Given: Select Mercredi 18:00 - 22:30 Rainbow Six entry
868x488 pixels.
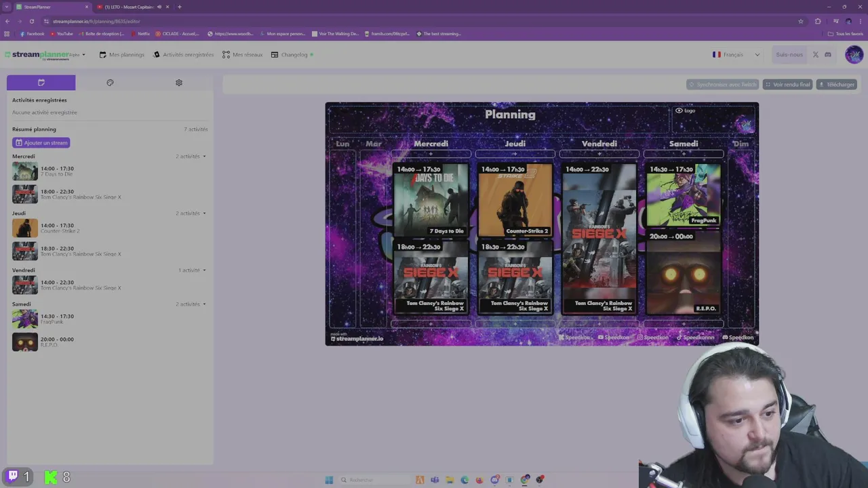Looking at the screenshot, I should click(108, 195).
